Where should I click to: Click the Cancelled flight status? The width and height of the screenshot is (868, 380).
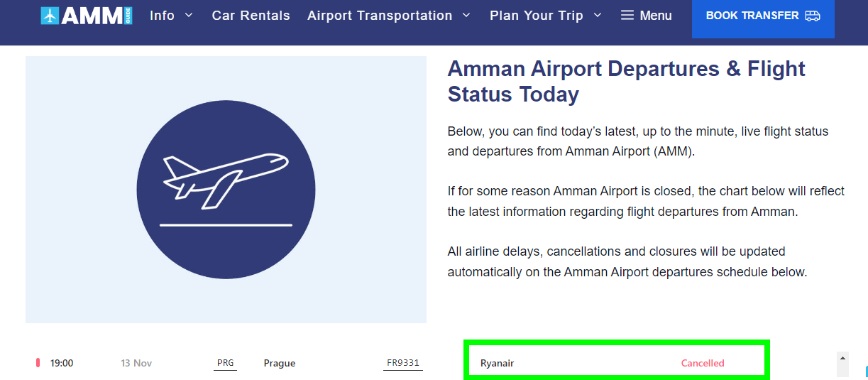(x=703, y=363)
